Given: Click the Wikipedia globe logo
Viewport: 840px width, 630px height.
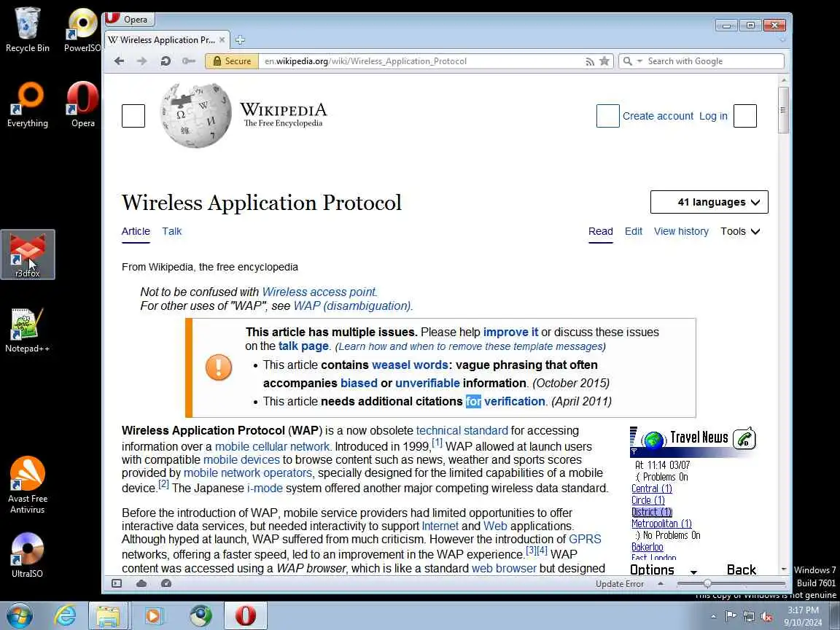Looking at the screenshot, I should [196, 115].
